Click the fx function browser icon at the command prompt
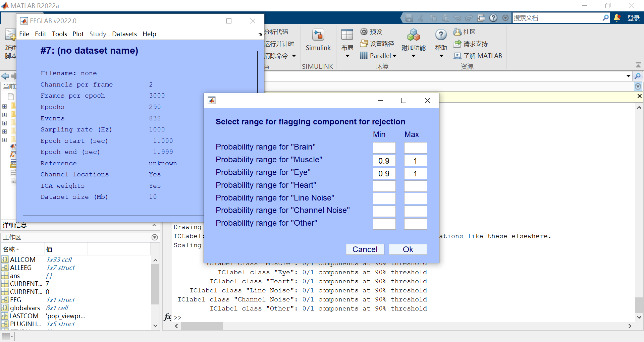Viewport: 644px width, 342px height. click(168, 317)
